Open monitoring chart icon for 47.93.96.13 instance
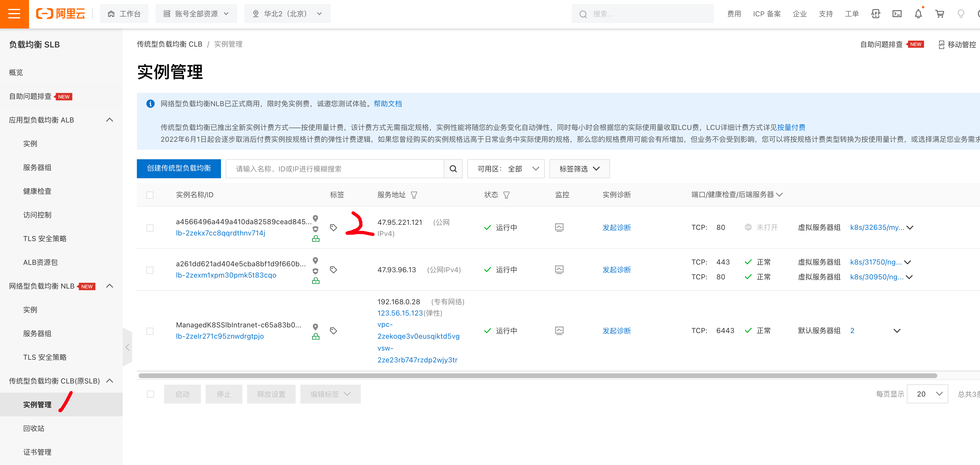980x465 pixels. [x=559, y=270]
